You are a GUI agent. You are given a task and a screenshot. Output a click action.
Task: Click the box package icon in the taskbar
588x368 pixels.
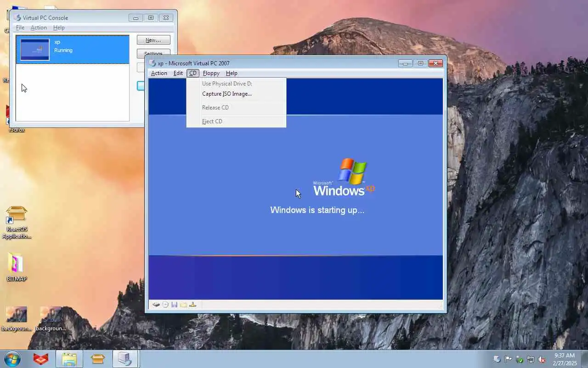[x=98, y=359]
